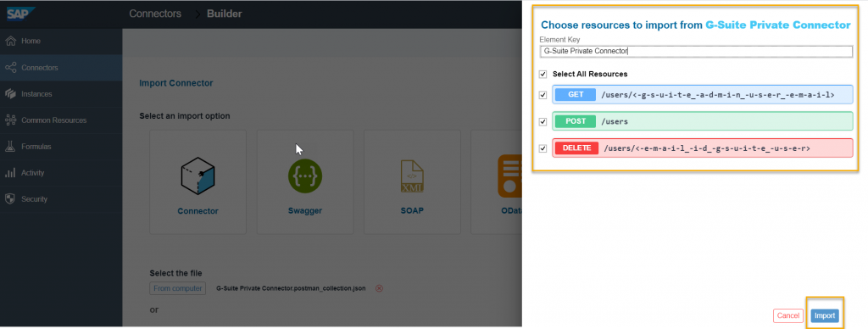Click the green POST method badge
Viewport: 868px width, 329px height.
(576, 121)
